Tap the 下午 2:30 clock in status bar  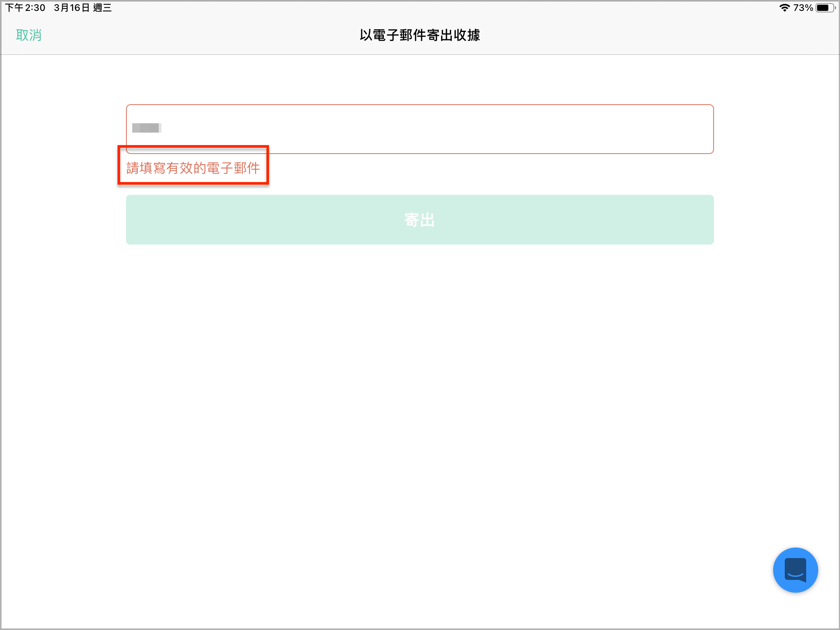[25, 8]
